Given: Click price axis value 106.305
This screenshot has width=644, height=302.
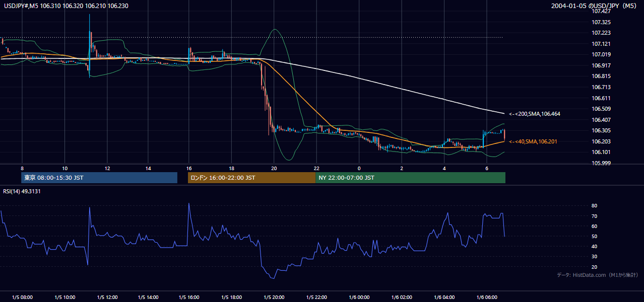Looking at the screenshot, I should [602, 130].
